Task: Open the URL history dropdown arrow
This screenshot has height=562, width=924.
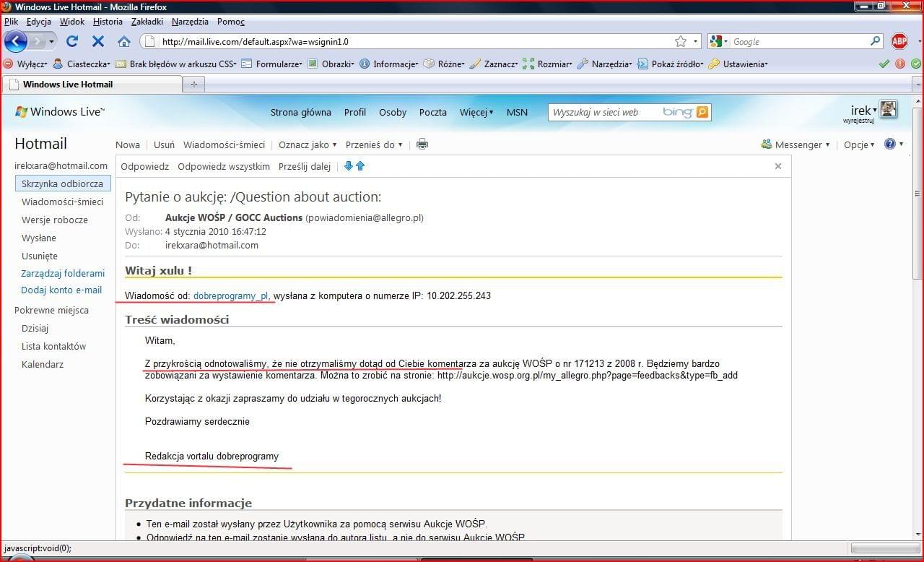Action: 696,42
